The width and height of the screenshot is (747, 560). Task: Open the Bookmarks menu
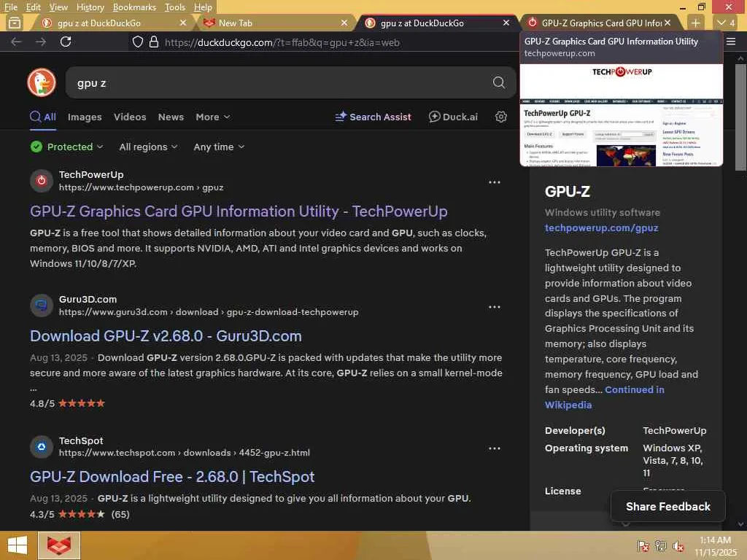tap(134, 7)
